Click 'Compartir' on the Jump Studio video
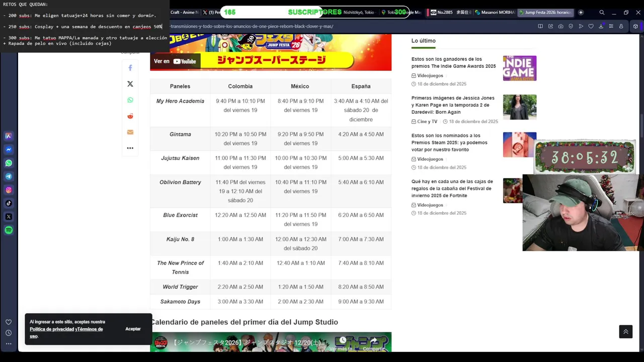The image size is (644, 362). (x=374, y=344)
